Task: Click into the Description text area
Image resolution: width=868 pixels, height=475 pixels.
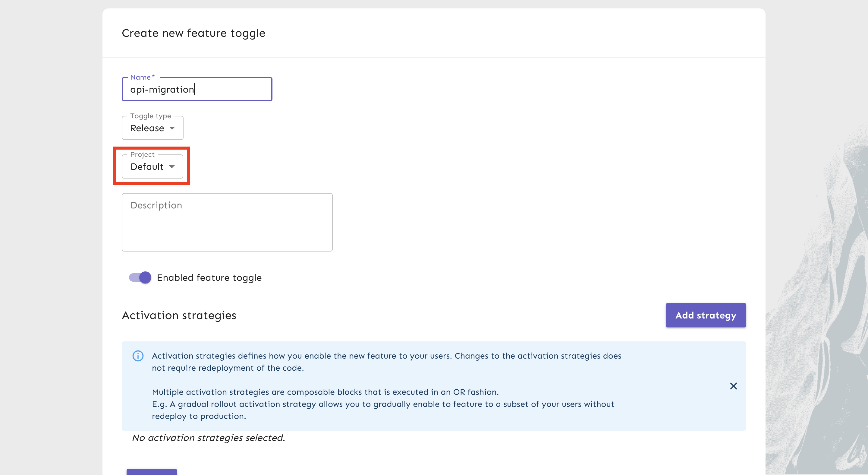Action: [x=227, y=222]
